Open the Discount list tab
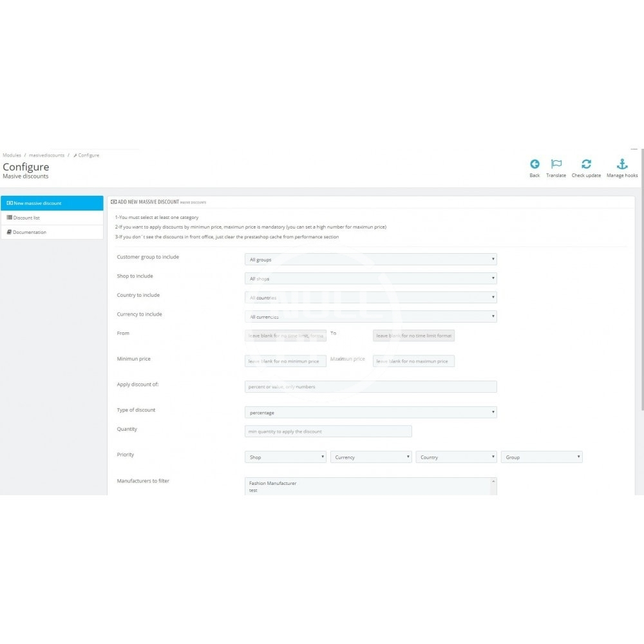 52,218
